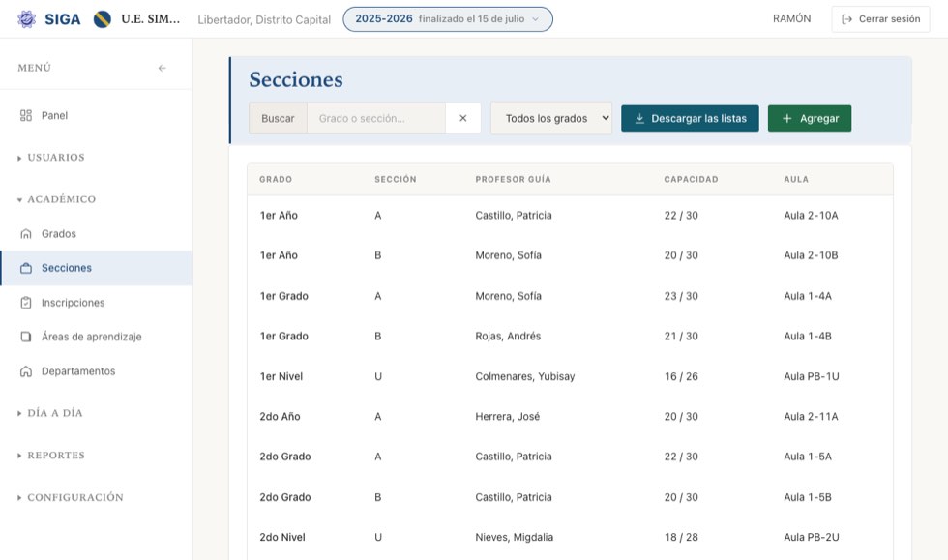Click the CAPACIDAD column header
948x560 pixels.
click(x=691, y=180)
